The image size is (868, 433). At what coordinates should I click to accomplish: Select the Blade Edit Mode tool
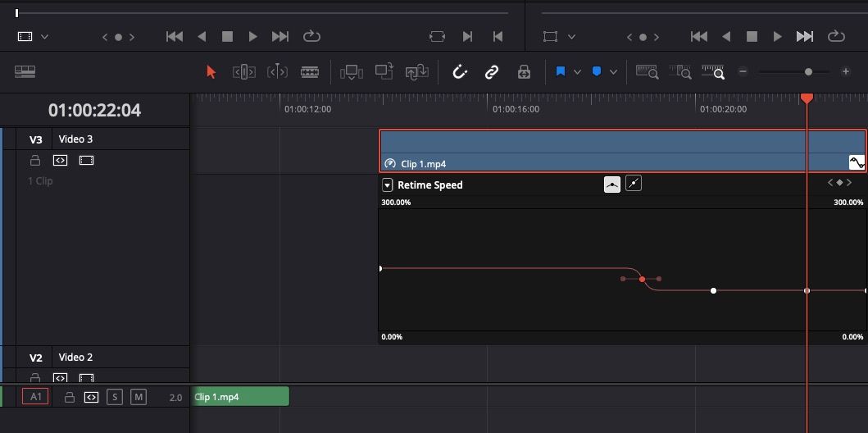pyautogui.click(x=310, y=72)
